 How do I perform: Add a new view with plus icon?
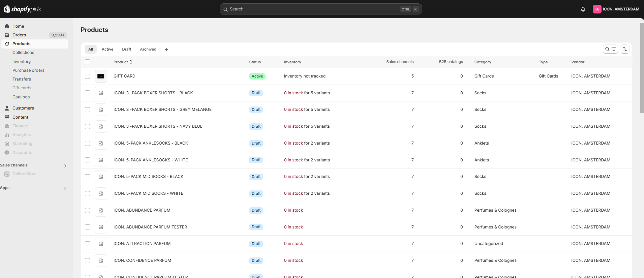(166, 49)
